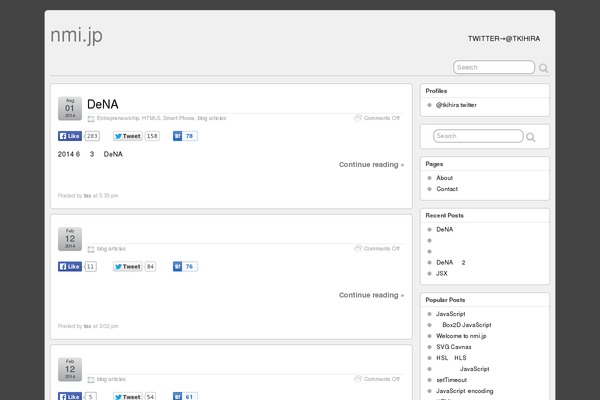This screenshot has height=400, width=600.
Task: Open the setTimeout popular post
Action: (452, 380)
